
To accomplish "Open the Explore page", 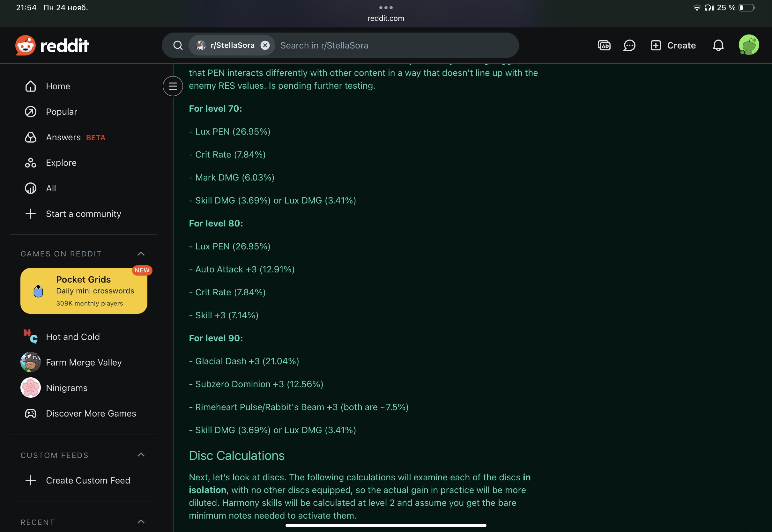I will (x=61, y=163).
